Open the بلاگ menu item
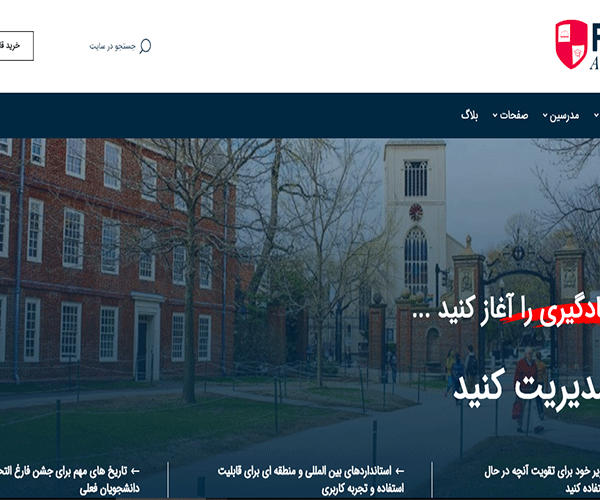Image resolution: width=600 pixels, height=500 pixels. pyautogui.click(x=470, y=116)
